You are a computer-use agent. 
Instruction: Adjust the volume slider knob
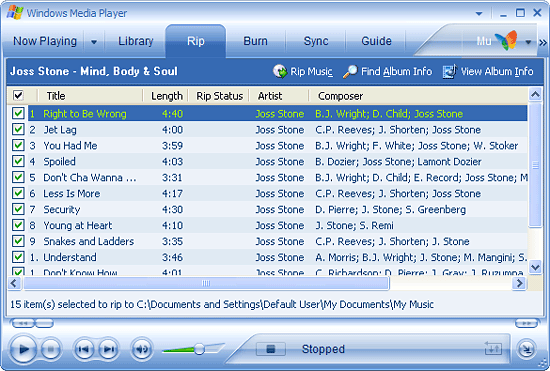(199, 349)
